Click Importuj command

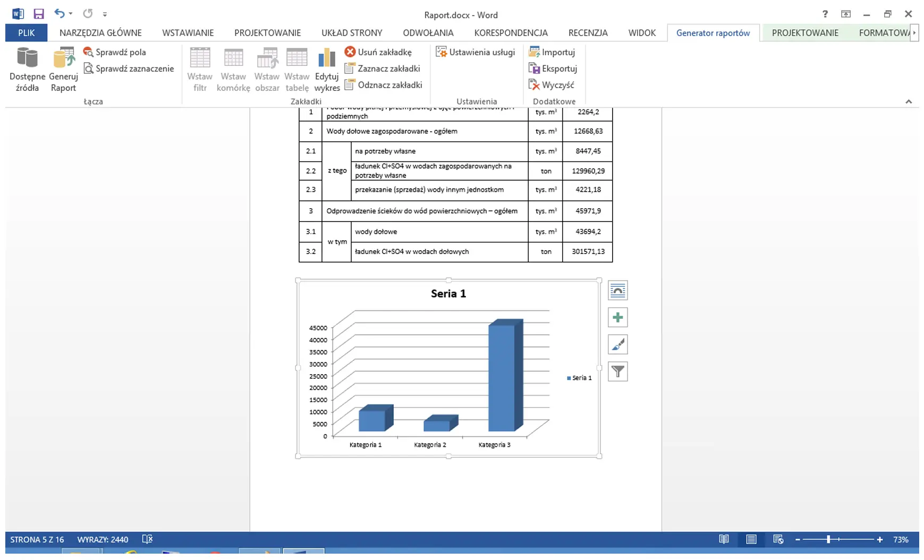[552, 52]
